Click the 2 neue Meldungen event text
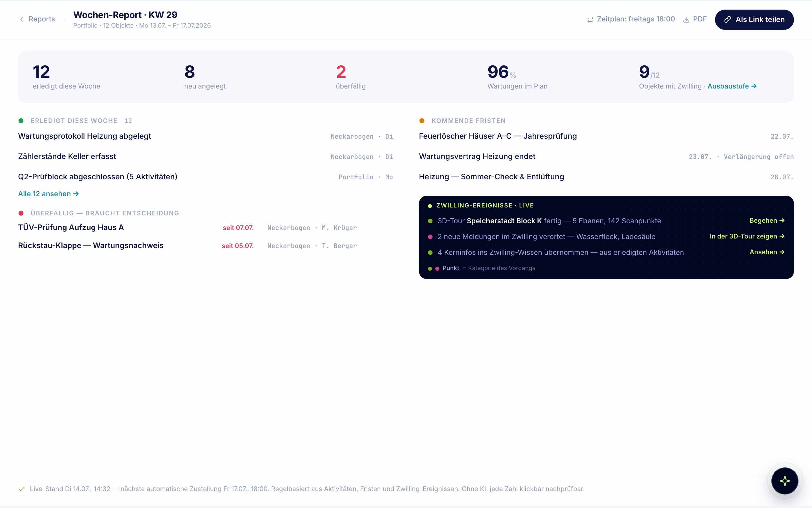Screen dimensions: 812x508 tap(546, 237)
